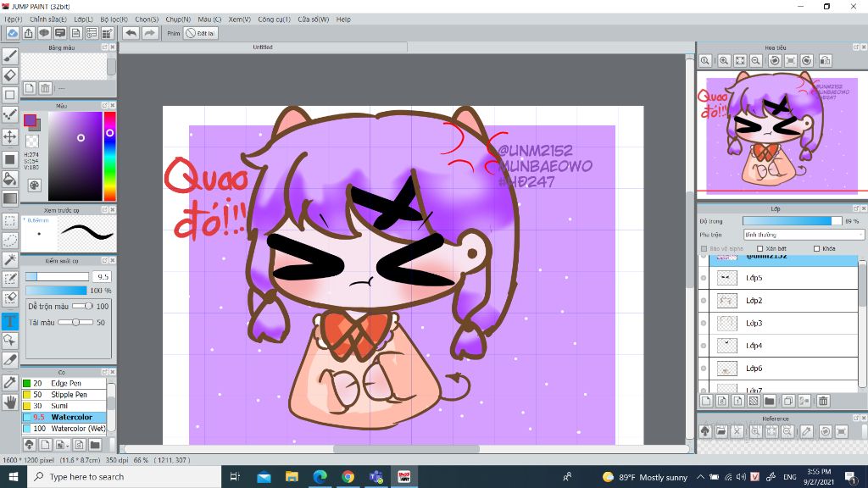Click the brush size value field 9.5

pyautogui.click(x=103, y=277)
